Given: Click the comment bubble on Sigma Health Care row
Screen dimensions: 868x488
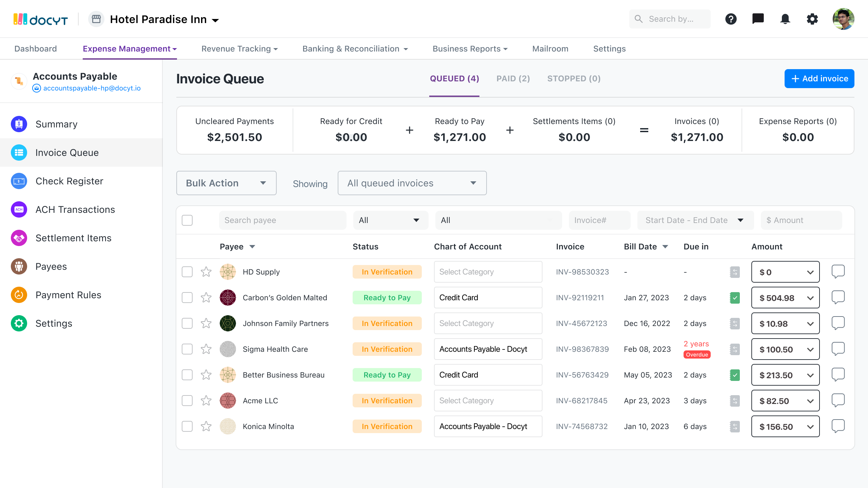Looking at the screenshot, I should tap(838, 349).
